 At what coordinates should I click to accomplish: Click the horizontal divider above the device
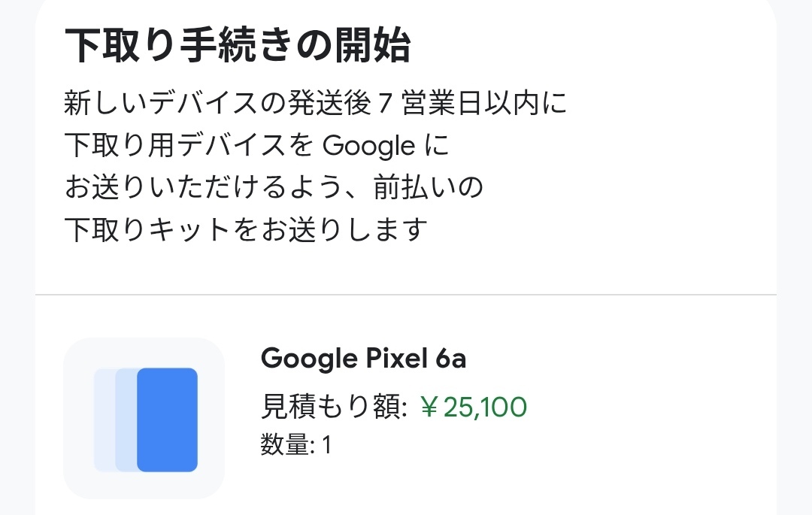(406, 295)
